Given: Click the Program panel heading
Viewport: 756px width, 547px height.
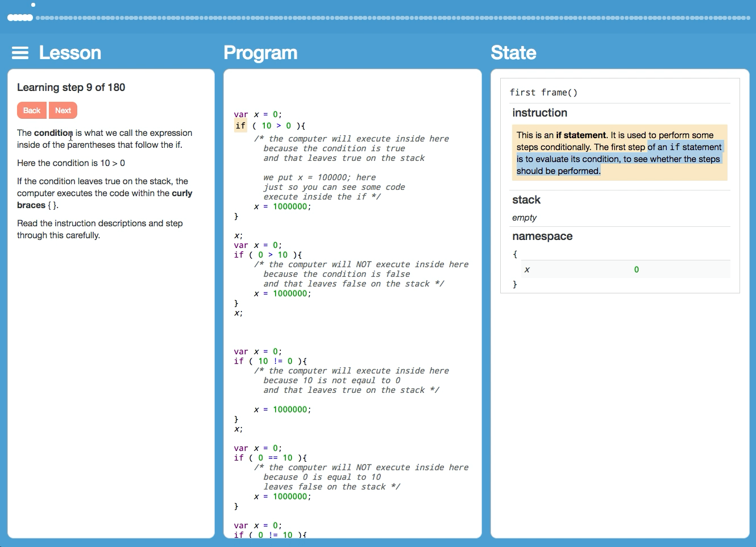Looking at the screenshot, I should pos(260,52).
